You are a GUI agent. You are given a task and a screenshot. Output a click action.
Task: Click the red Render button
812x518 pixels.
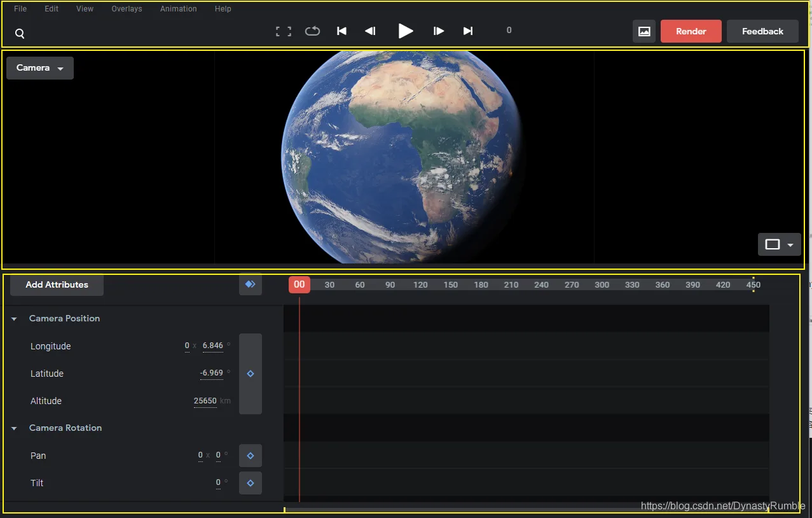[691, 31]
